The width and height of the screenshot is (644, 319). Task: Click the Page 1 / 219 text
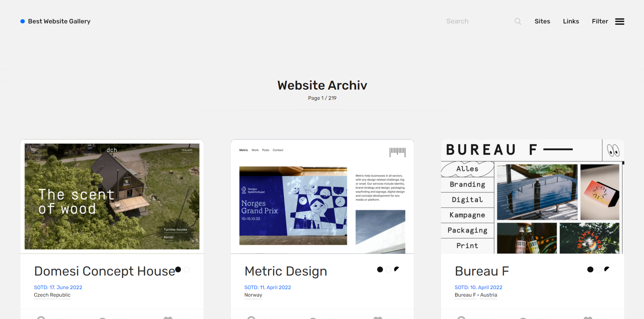(x=322, y=98)
